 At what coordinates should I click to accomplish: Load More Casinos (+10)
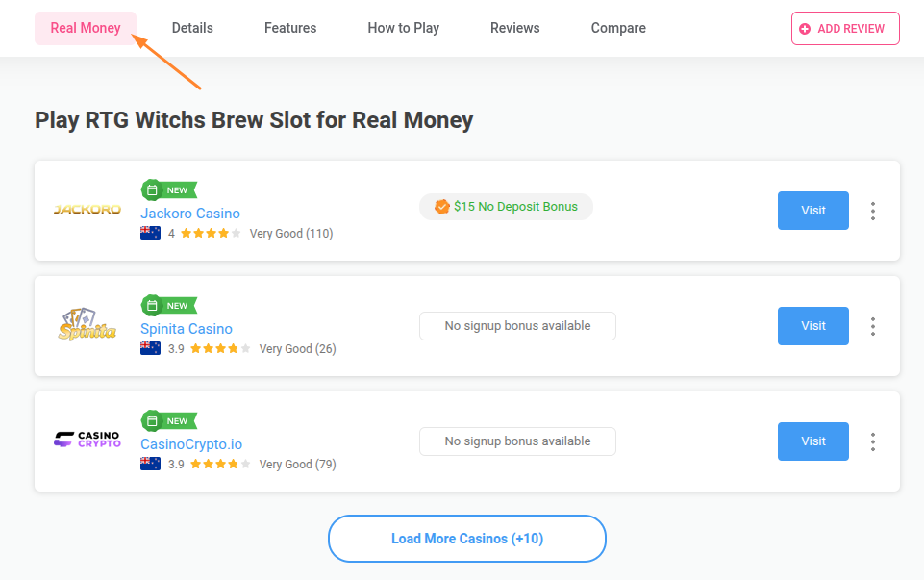(x=467, y=539)
